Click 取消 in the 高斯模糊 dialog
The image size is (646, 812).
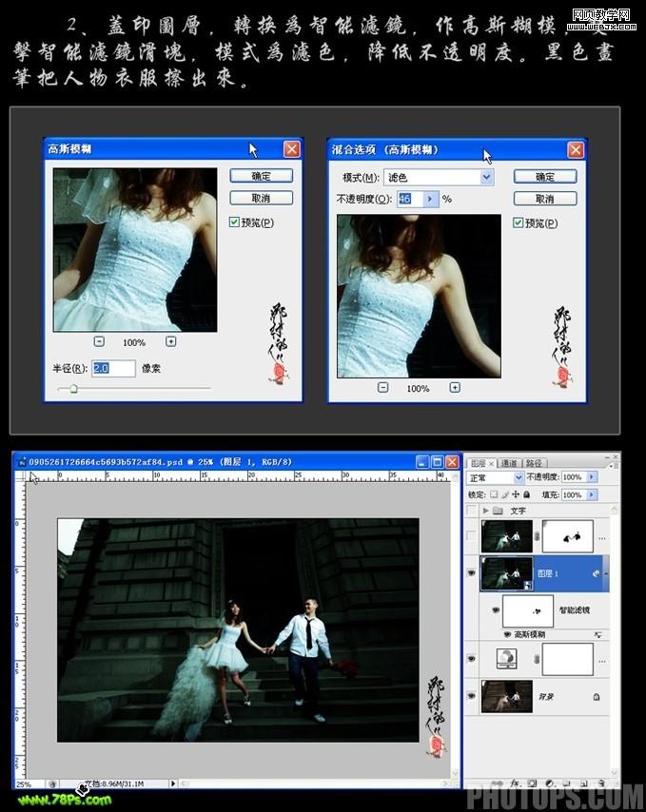click(x=261, y=198)
